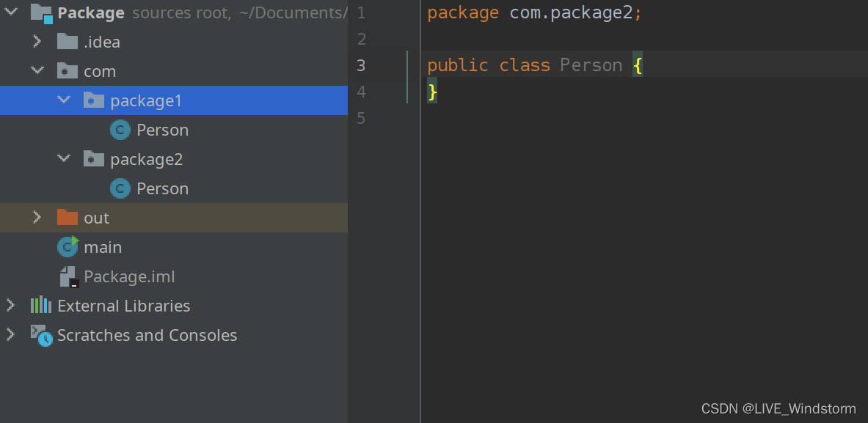Expand the External Libraries node

10,306
